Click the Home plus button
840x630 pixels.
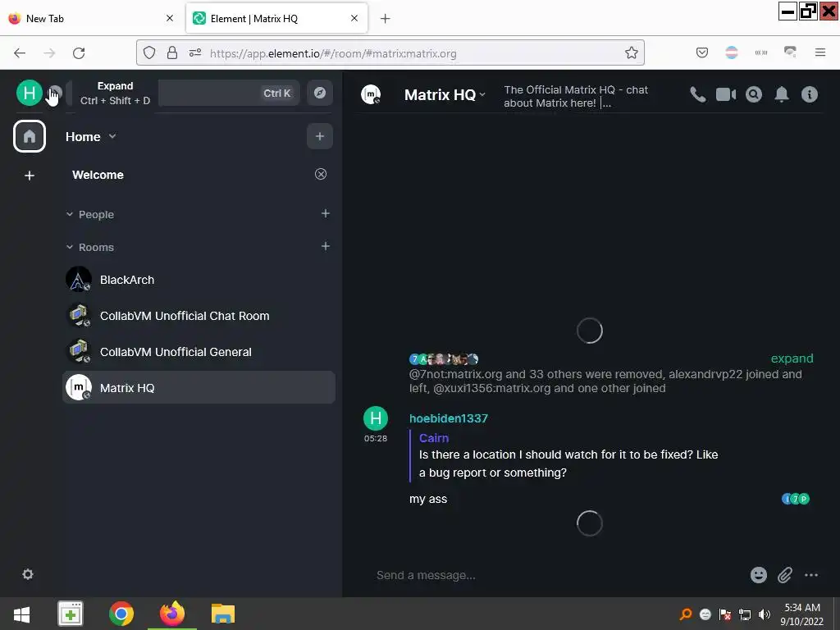click(x=320, y=136)
